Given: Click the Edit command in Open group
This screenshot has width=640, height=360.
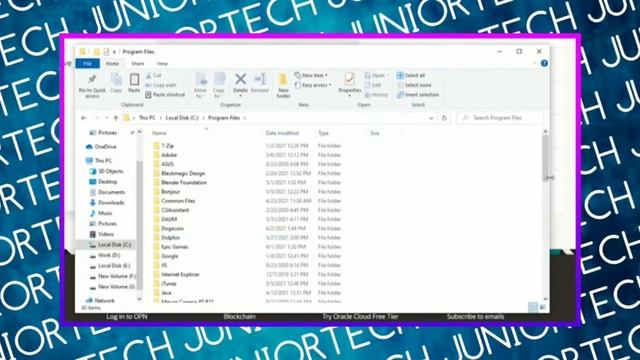Looking at the screenshot, I should point(373,85).
